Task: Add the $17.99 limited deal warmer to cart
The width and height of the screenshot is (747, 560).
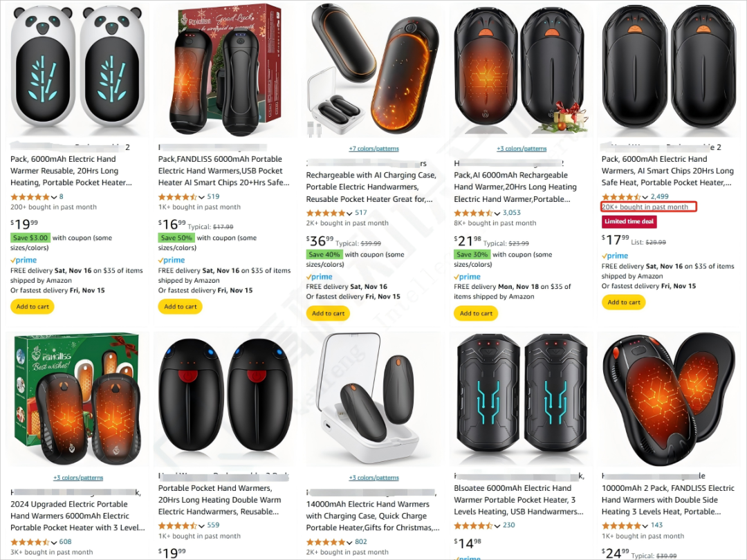Action: pyautogui.click(x=624, y=302)
